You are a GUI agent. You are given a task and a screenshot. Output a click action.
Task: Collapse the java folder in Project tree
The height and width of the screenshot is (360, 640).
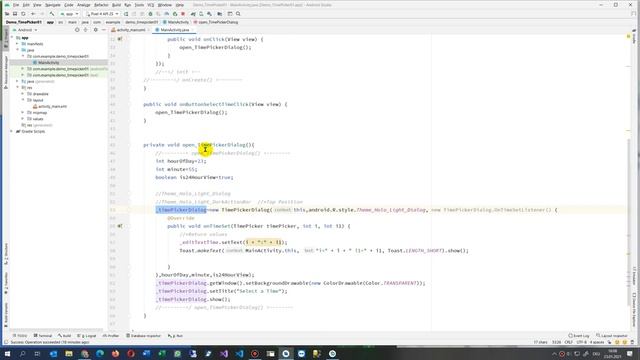pos(17,50)
